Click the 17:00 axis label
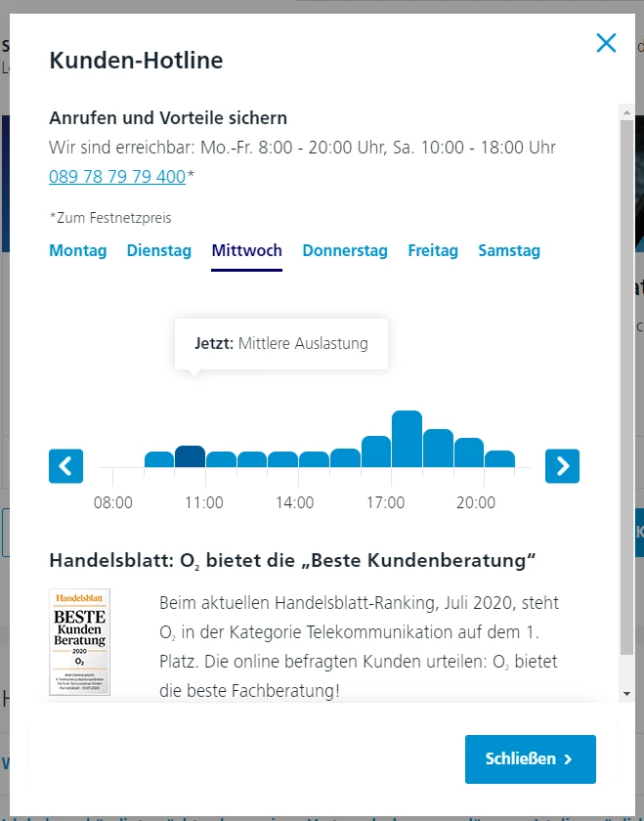This screenshot has height=821, width=644. tap(385, 502)
